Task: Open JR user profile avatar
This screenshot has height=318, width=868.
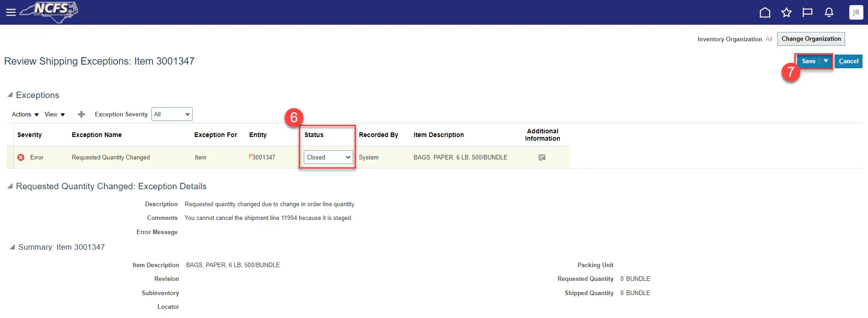Action: tap(855, 12)
